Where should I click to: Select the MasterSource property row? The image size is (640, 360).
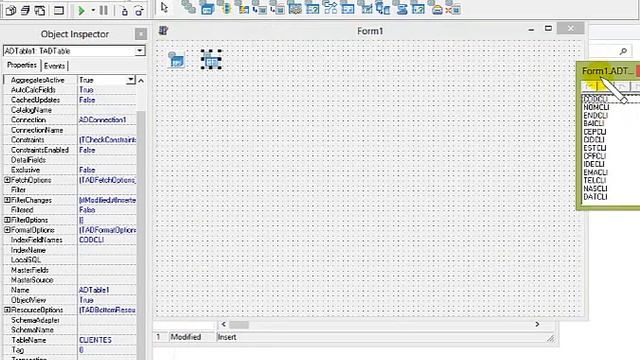pyautogui.click(x=70, y=280)
